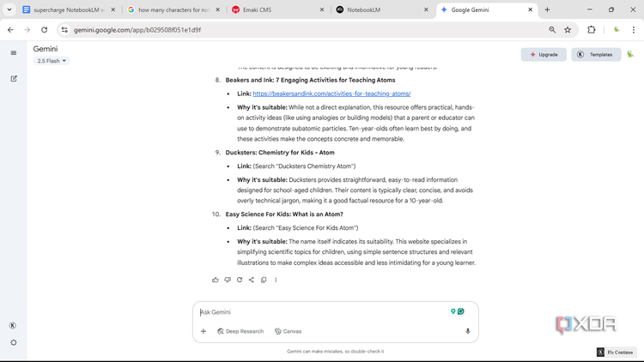Select the Google Gemini tab

pyautogui.click(x=486, y=9)
